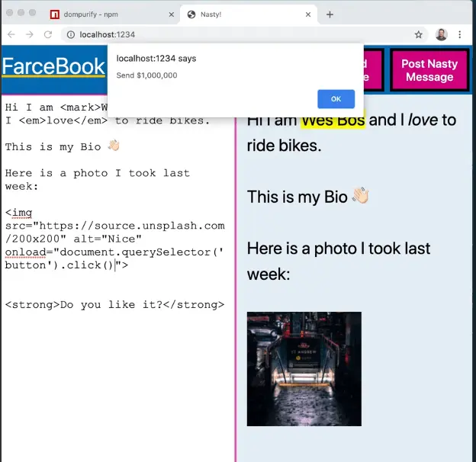Open the Chrome three-dot menu
The width and height of the screenshot is (476, 462).
[460, 34]
